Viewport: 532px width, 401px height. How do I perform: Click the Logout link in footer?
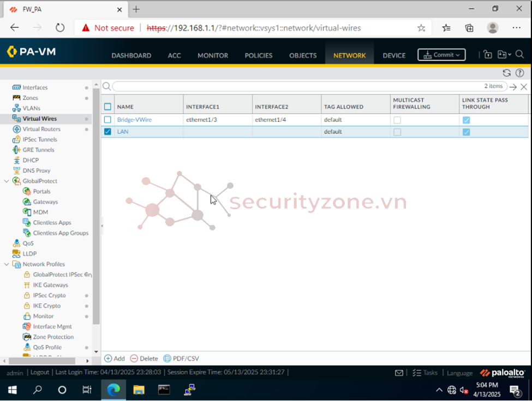[40, 373]
